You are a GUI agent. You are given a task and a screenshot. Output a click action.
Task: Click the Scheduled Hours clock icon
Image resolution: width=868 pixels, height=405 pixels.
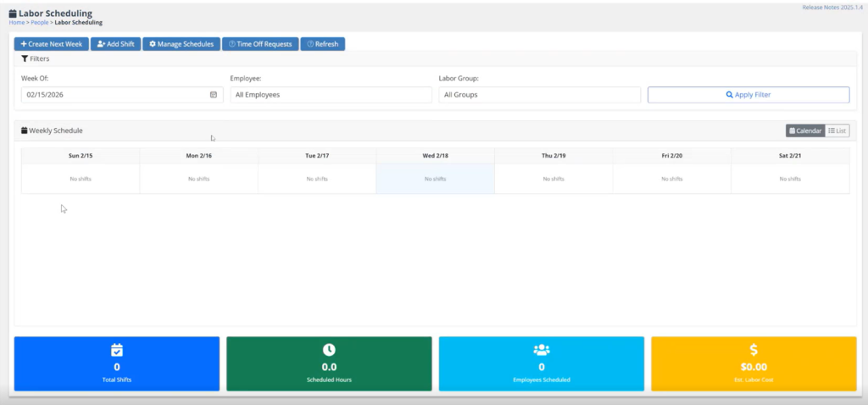(x=329, y=350)
